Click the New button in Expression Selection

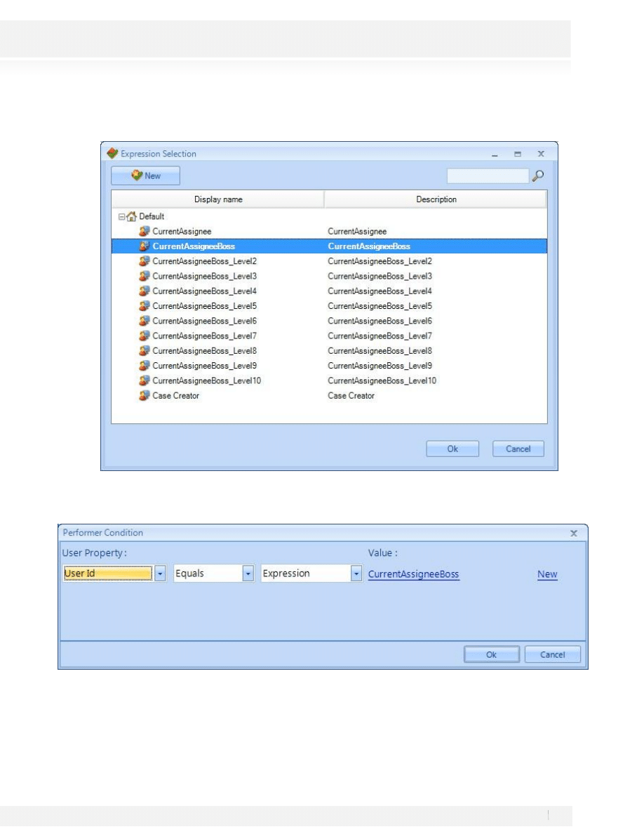coord(145,176)
